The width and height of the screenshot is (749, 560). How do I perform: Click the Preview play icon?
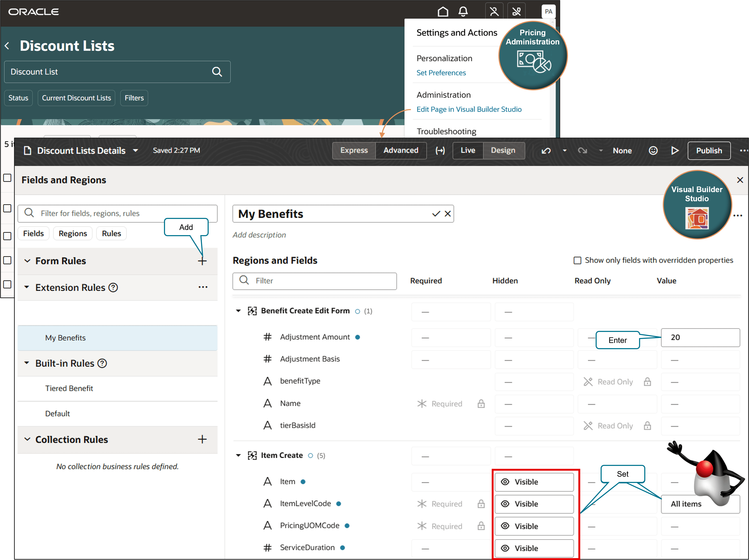[675, 151]
